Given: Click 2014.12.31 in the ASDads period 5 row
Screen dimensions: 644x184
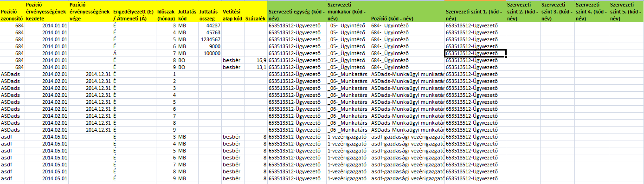Looking at the screenshot, I should (90, 102).
